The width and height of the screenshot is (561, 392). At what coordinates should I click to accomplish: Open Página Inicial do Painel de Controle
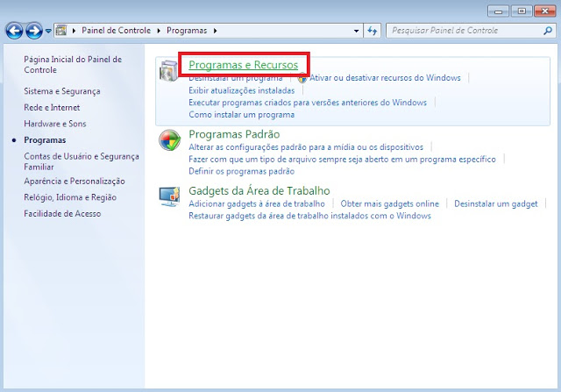pos(73,64)
